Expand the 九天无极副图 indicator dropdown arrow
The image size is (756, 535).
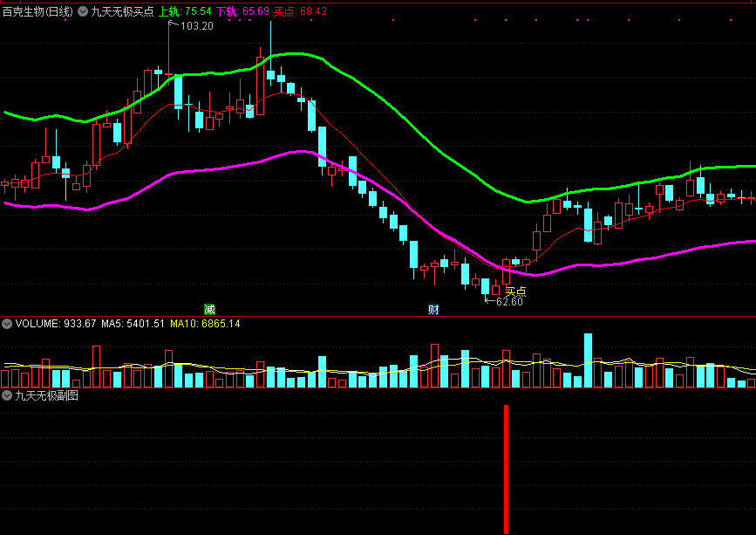pos(7,396)
